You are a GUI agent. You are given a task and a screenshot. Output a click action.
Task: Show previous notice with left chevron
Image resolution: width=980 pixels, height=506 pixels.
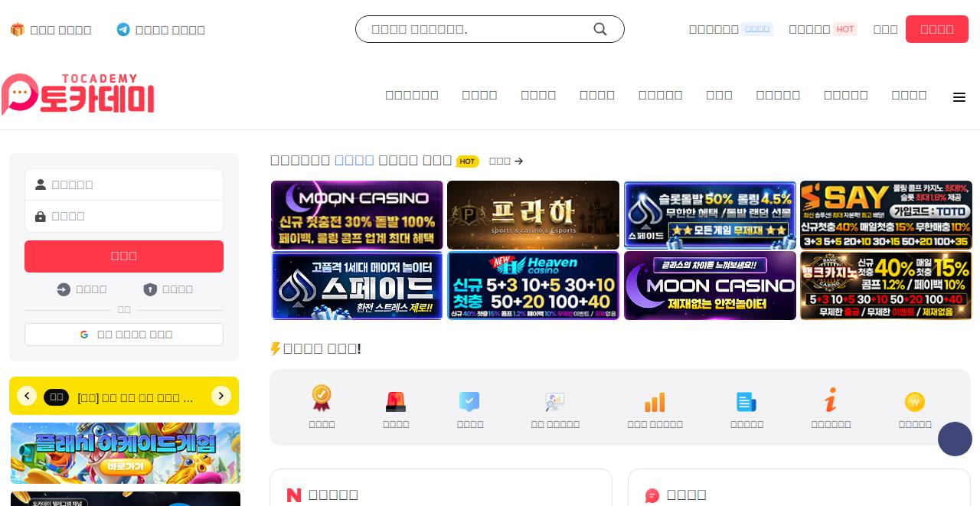(27, 396)
